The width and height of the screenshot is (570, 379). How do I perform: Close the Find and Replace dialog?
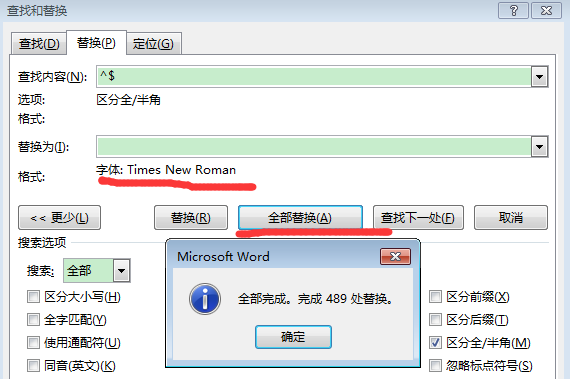546,11
